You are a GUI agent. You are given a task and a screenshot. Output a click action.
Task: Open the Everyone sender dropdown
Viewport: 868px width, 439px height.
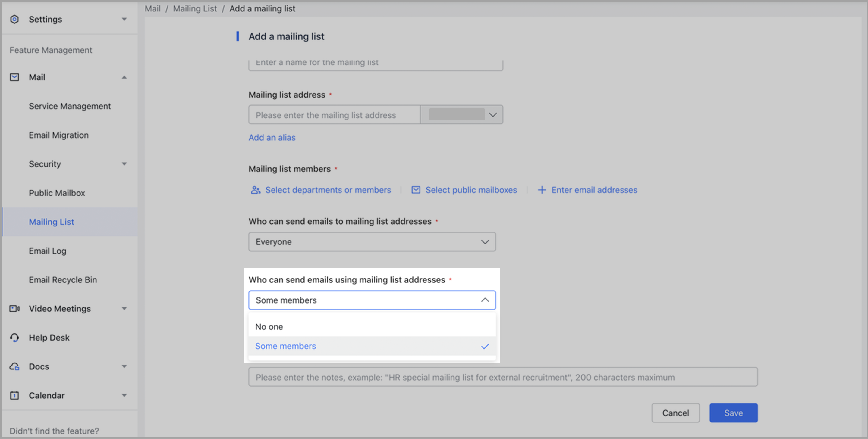click(372, 242)
